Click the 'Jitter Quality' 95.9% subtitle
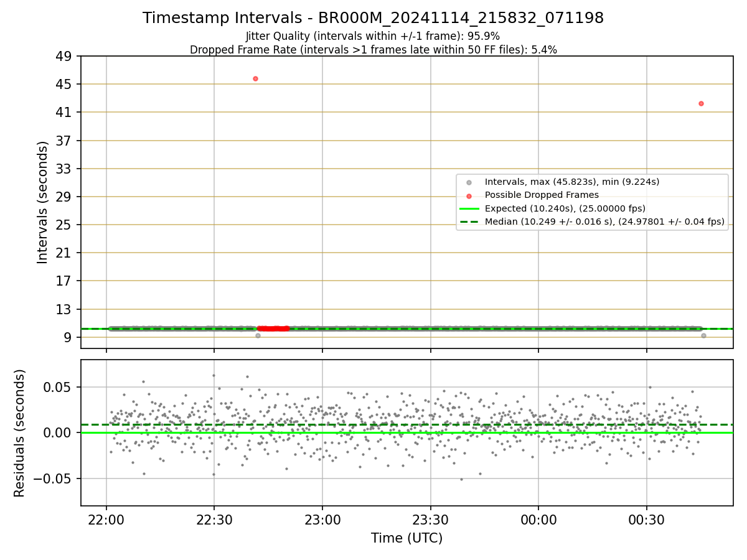The width and height of the screenshot is (747, 560). point(373,36)
